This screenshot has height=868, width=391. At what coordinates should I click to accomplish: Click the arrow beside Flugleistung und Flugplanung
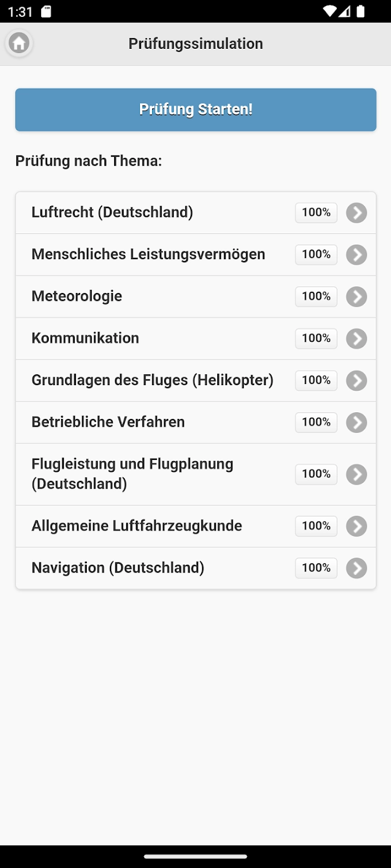coord(357,474)
